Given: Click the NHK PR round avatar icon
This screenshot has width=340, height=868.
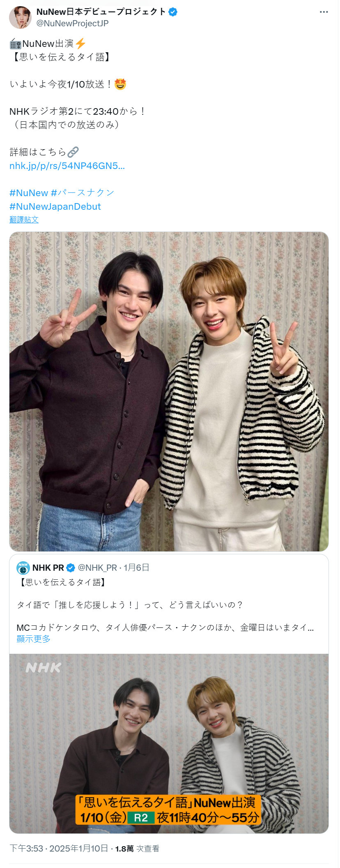Looking at the screenshot, I should coord(23,568).
